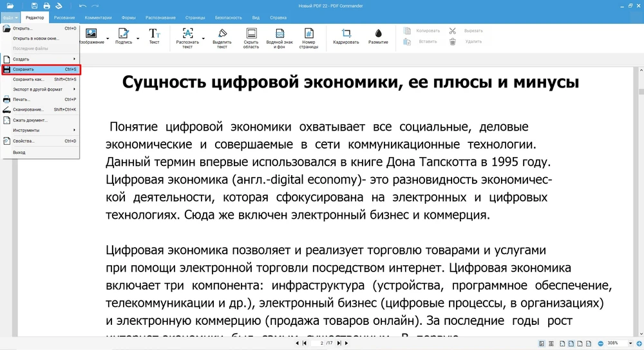This screenshot has width=644, height=350.
Task: Click the Кадрировать crop tool icon
Action: coord(346,34)
